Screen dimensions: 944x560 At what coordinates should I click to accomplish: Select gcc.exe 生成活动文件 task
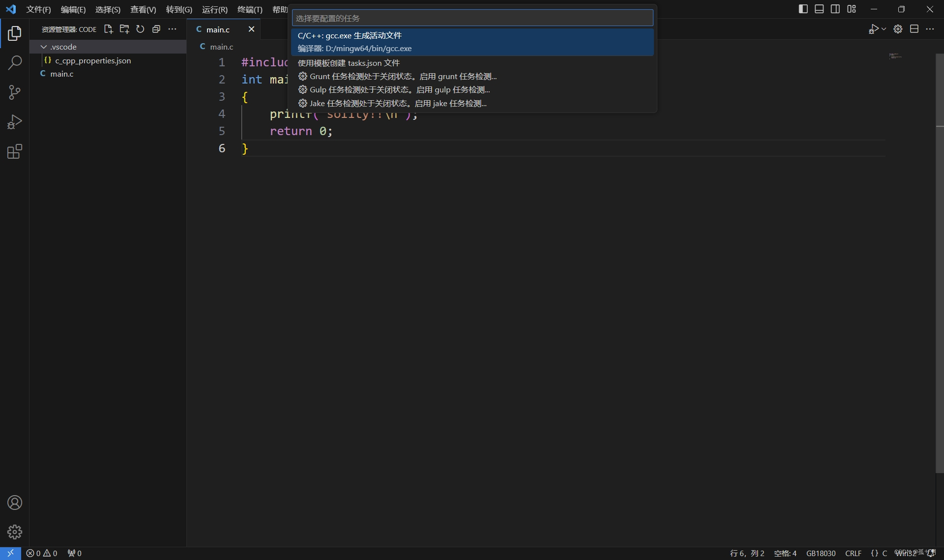pos(472,42)
